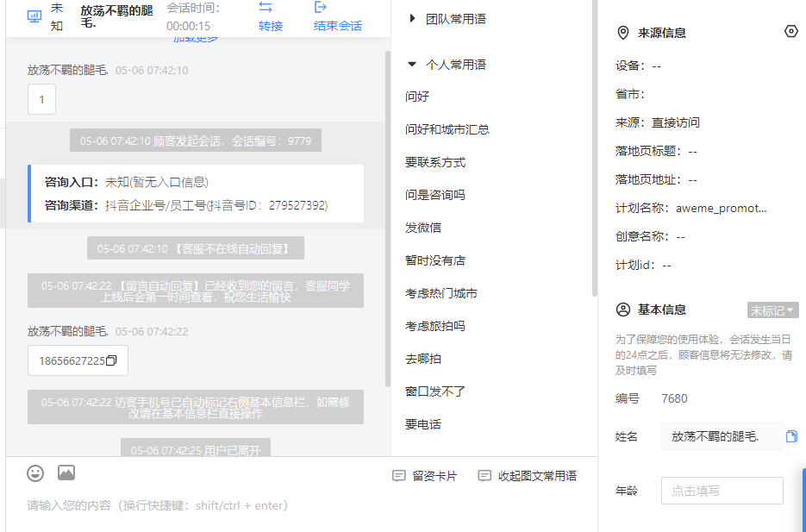Expand the 团队常用语 group
The image size is (806, 532).
(412, 19)
